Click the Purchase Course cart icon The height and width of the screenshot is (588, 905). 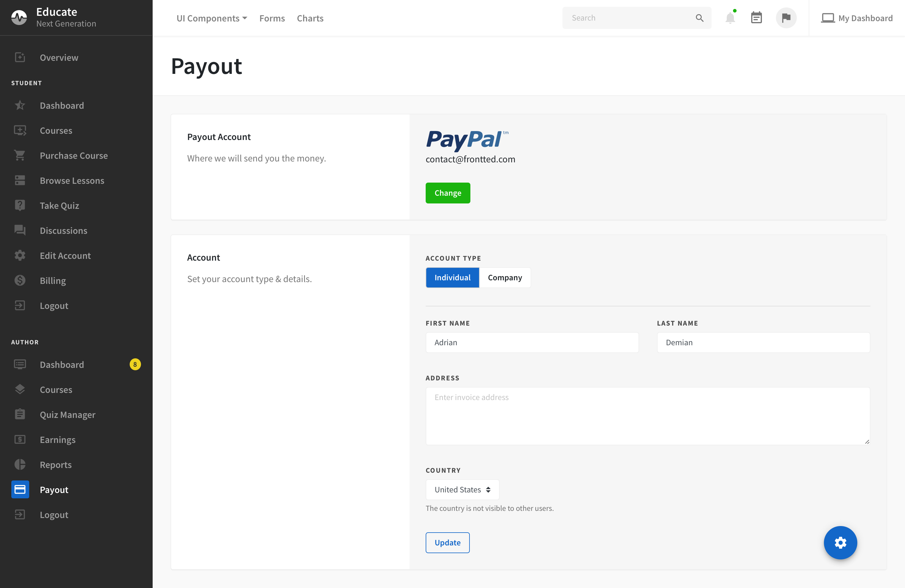[20, 155]
